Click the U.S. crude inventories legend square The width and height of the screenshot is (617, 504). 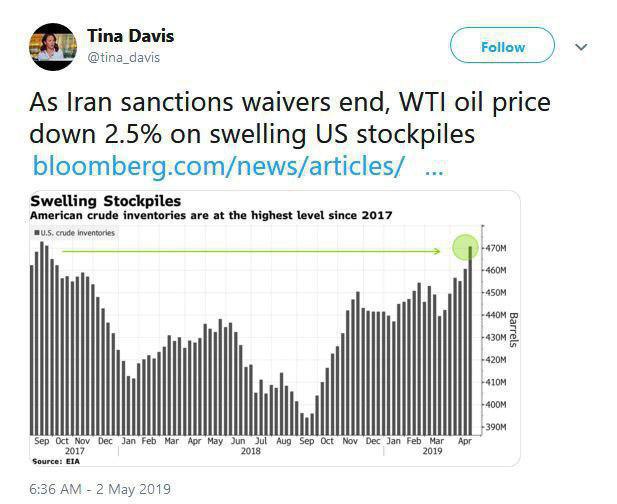[34, 233]
